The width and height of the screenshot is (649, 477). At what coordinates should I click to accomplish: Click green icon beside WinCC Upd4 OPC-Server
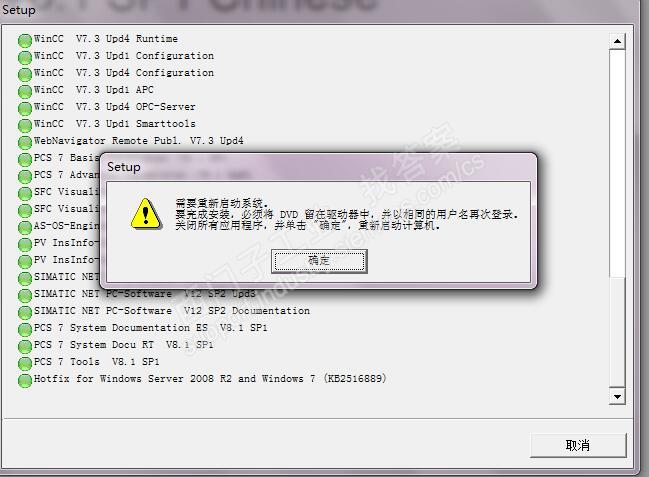(25, 108)
